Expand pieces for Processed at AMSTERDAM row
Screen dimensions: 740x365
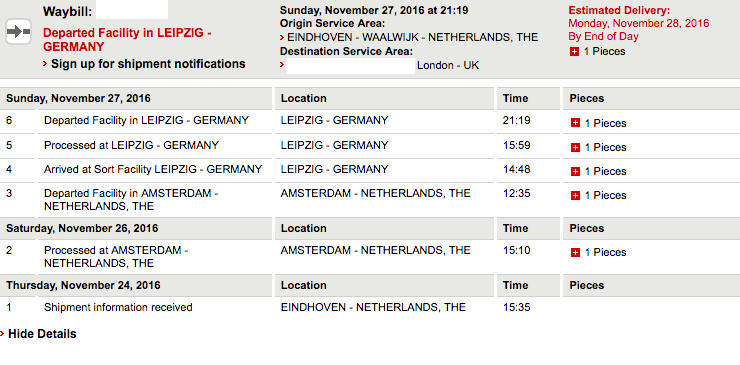[575, 253]
